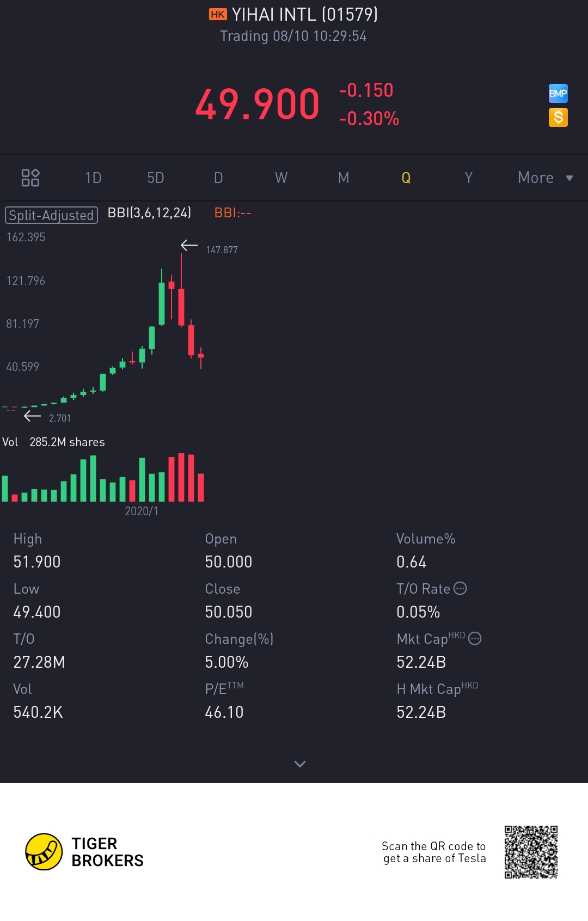The width and height of the screenshot is (588, 921).
Task: Click the YIHAI INTL (01579) title
Action: tap(304, 14)
